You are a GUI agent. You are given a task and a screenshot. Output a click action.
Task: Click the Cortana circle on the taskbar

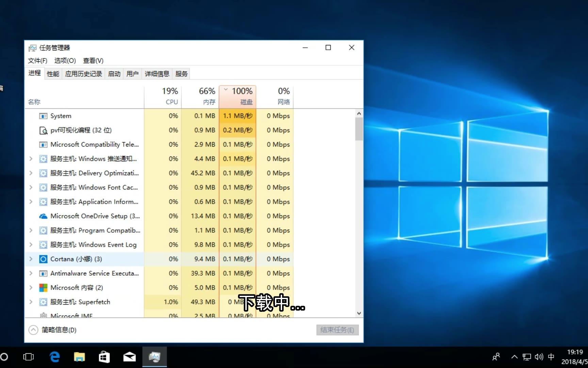coord(4,357)
